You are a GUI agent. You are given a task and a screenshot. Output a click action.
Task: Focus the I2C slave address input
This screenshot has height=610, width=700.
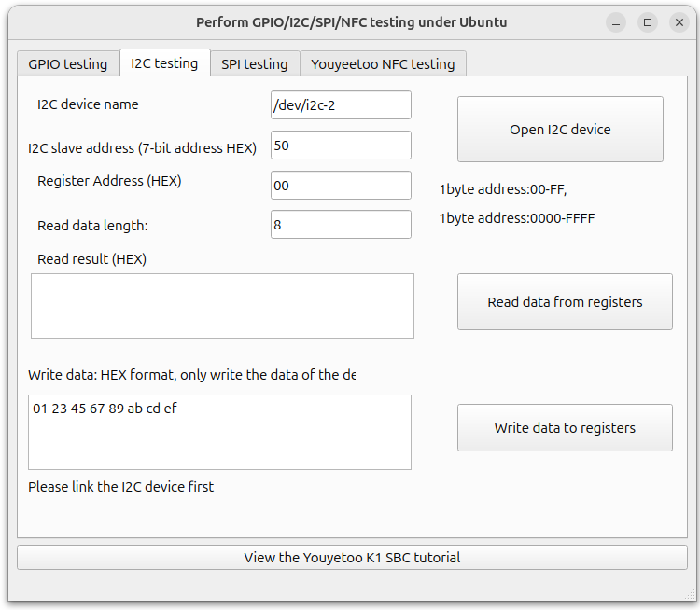click(x=341, y=146)
